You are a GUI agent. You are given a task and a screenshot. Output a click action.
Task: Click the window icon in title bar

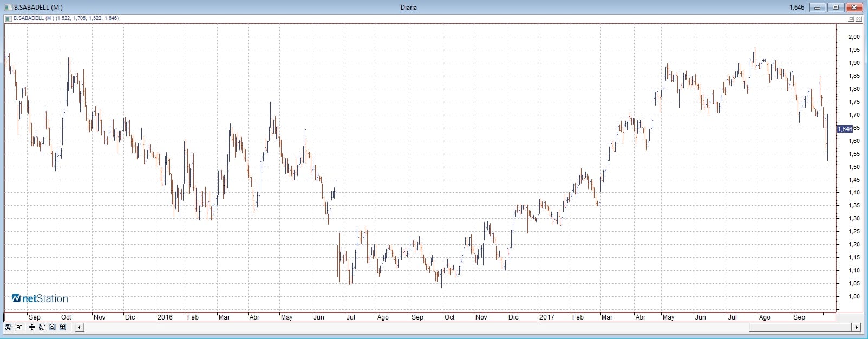coord(8,8)
